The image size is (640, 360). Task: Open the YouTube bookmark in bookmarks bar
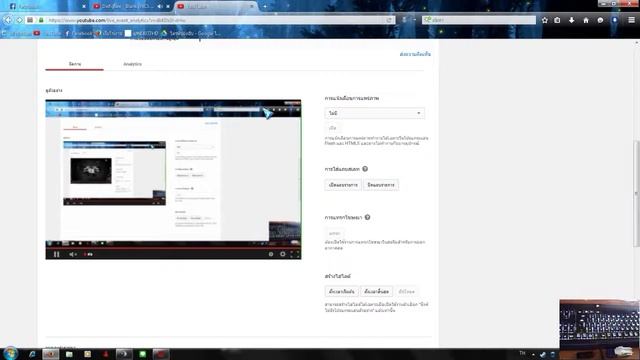click(x=46, y=33)
